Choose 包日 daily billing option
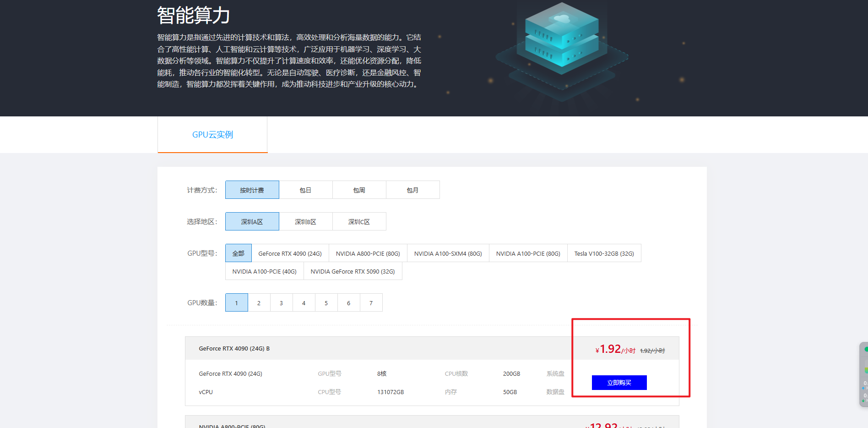Image resolution: width=868 pixels, height=428 pixels. pos(305,190)
